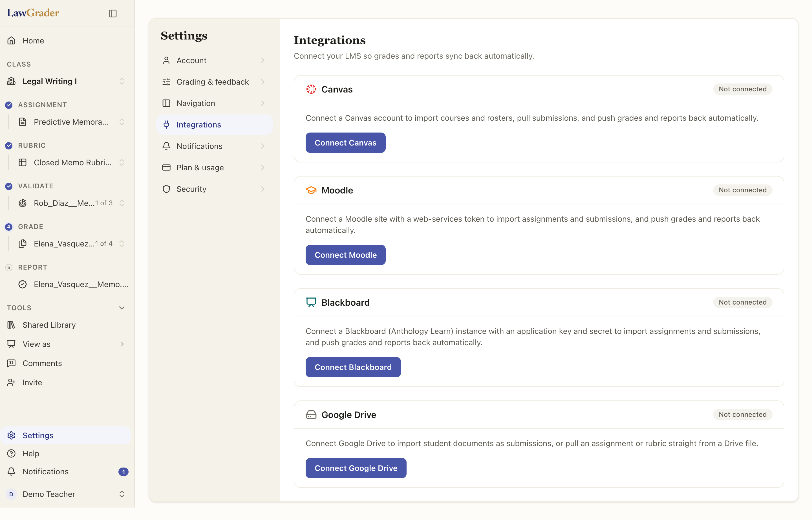Select the Integrations settings tab
This screenshot has height=520, width=812.
click(214, 125)
